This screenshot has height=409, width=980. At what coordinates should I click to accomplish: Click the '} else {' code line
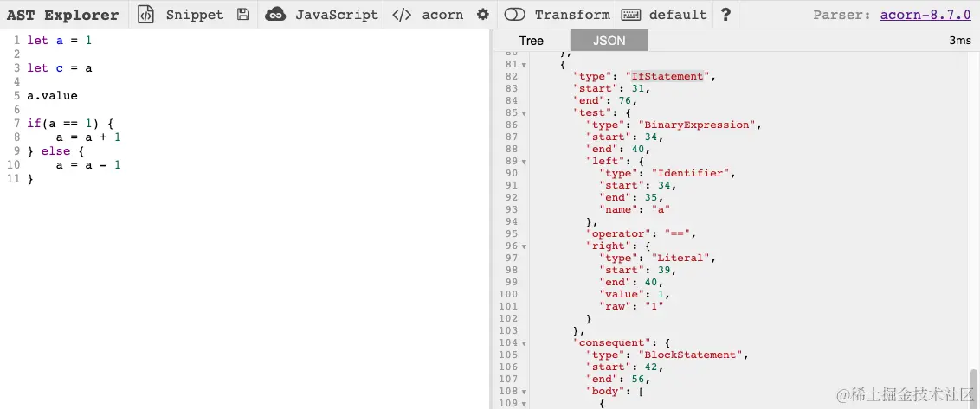[x=55, y=150]
